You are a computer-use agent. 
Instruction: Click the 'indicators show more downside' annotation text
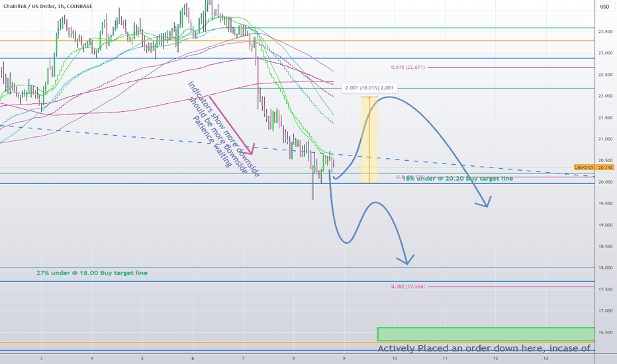tap(224, 129)
